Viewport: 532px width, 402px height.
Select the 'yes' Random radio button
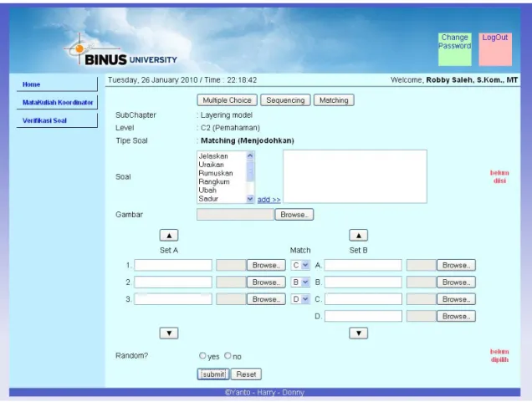point(202,355)
